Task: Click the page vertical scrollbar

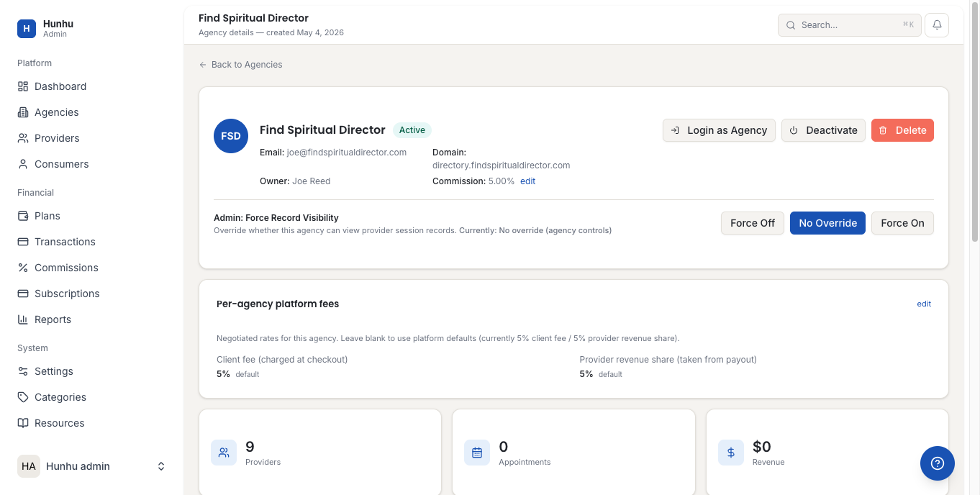Action: (975, 122)
